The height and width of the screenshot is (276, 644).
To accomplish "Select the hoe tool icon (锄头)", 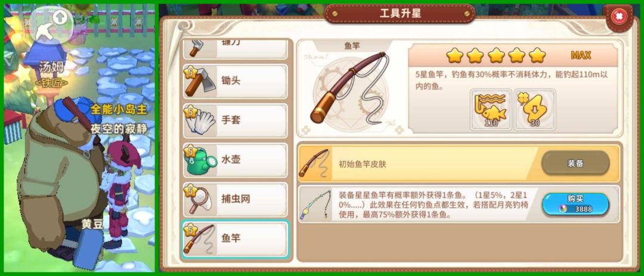I will pyautogui.click(x=199, y=82).
